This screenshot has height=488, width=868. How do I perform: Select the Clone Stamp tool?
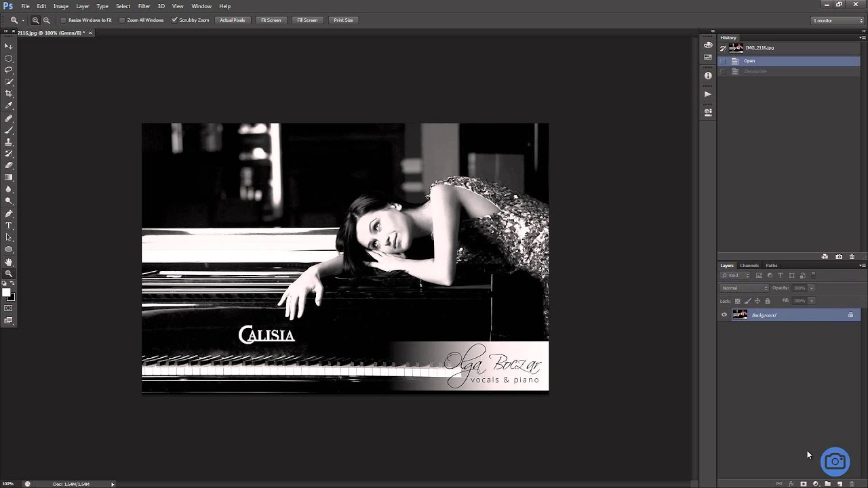pyautogui.click(x=9, y=142)
